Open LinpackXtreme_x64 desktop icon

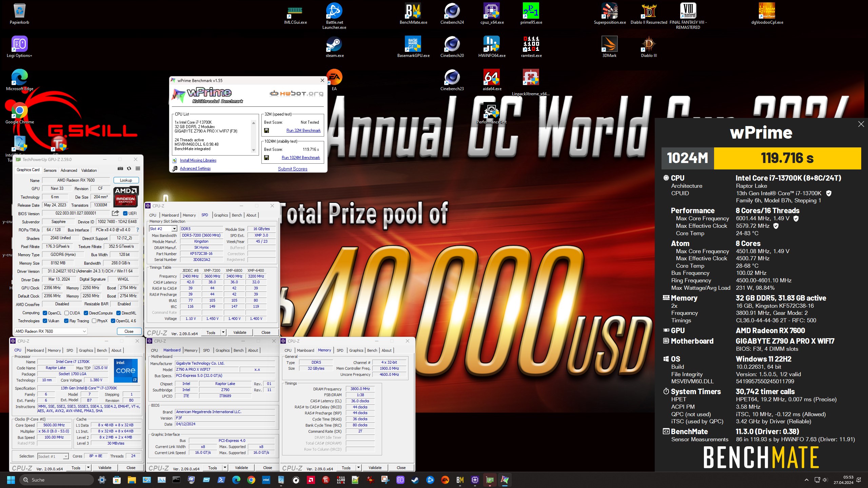coord(531,83)
